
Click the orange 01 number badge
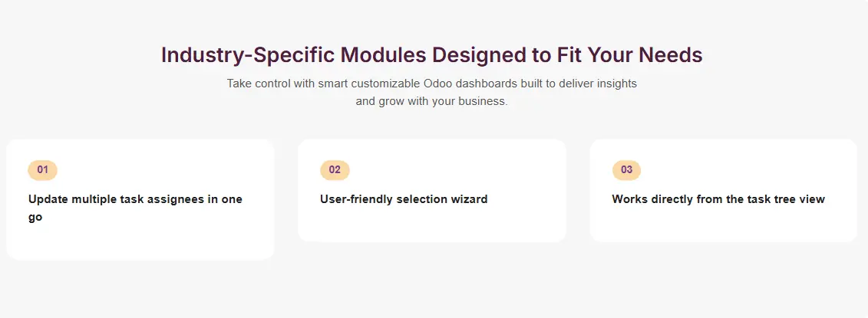click(42, 170)
